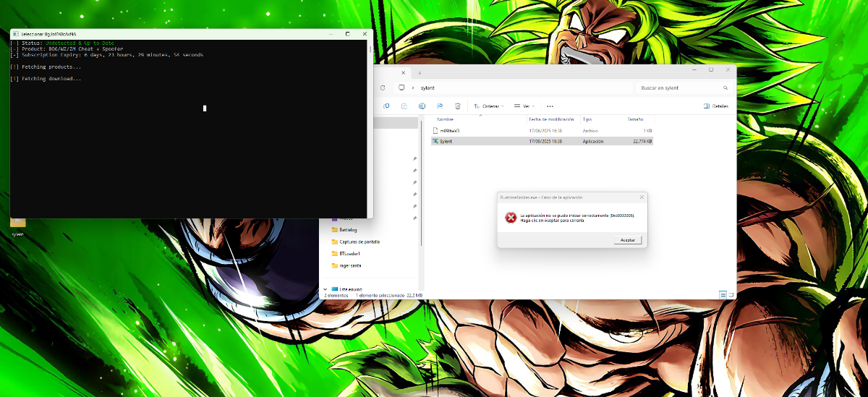Focus the 'Buscar en sylent' search field

coord(684,87)
